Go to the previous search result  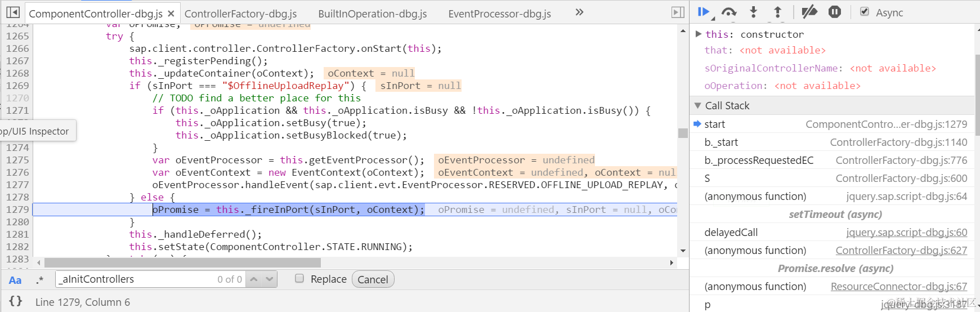point(254,279)
